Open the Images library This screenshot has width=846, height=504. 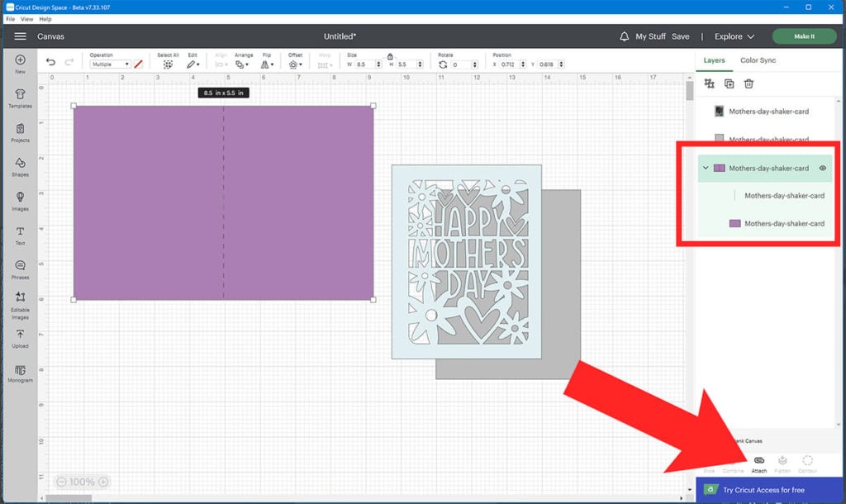[20, 201]
